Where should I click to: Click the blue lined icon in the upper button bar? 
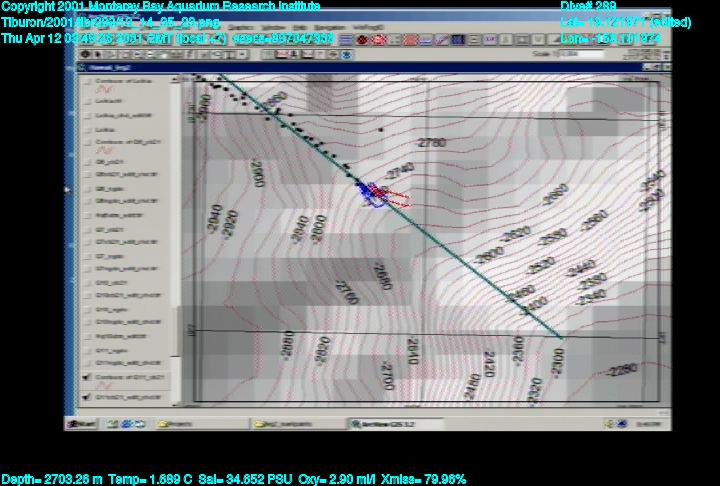pyautogui.click(x=345, y=40)
